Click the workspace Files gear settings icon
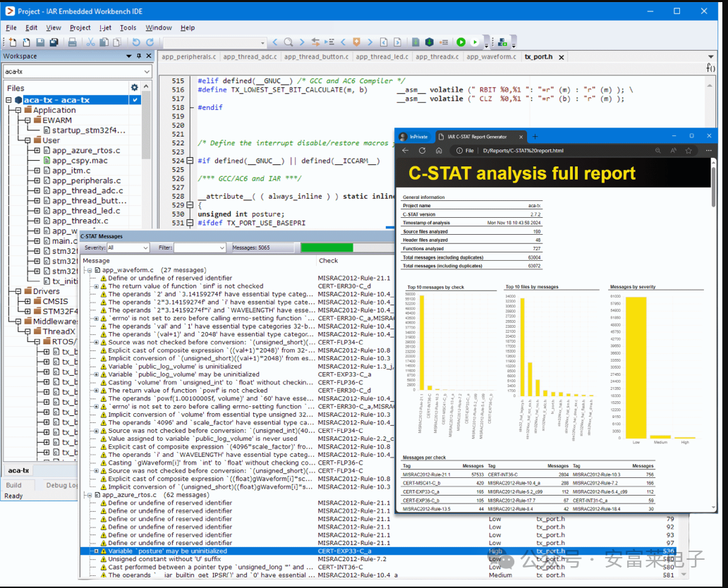 (x=134, y=87)
